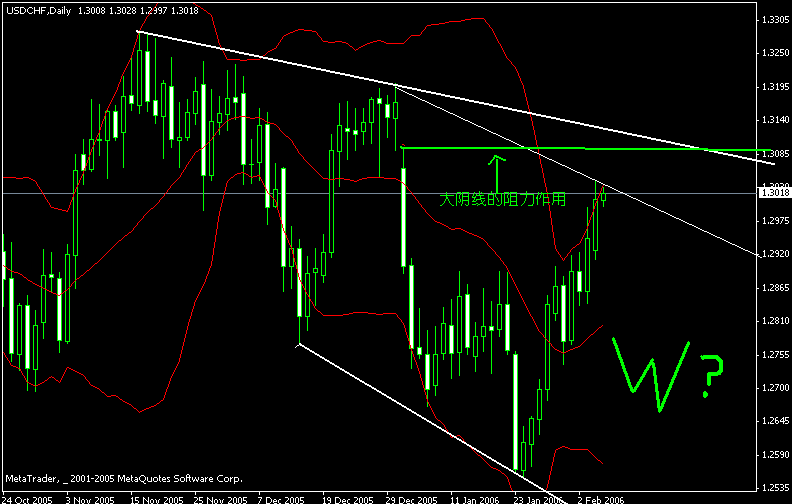This screenshot has height=504, width=792.
Task: Select the thick white upper trendline
Action: tap(456, 97)
